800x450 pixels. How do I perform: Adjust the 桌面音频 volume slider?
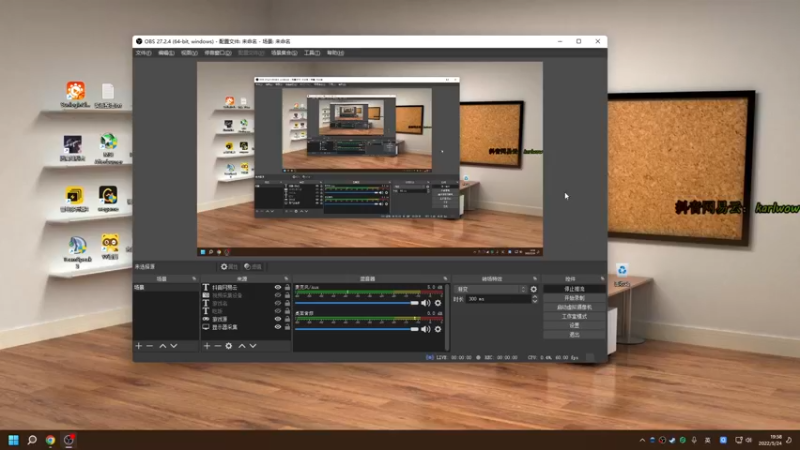point(357,329)
